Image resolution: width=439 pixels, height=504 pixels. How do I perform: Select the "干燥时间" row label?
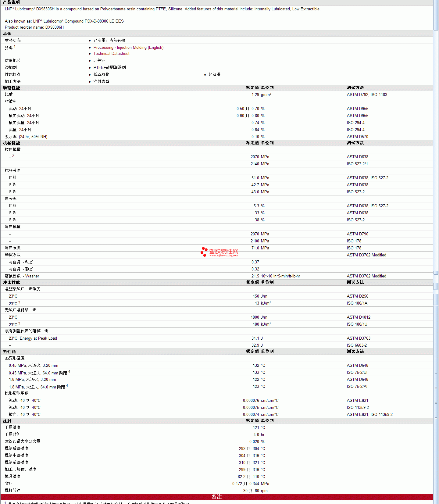click(13, 434)
